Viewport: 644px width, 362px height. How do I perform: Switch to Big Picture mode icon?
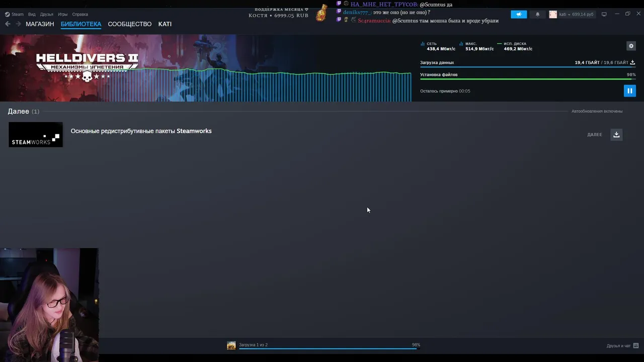[x=604, y=14]
